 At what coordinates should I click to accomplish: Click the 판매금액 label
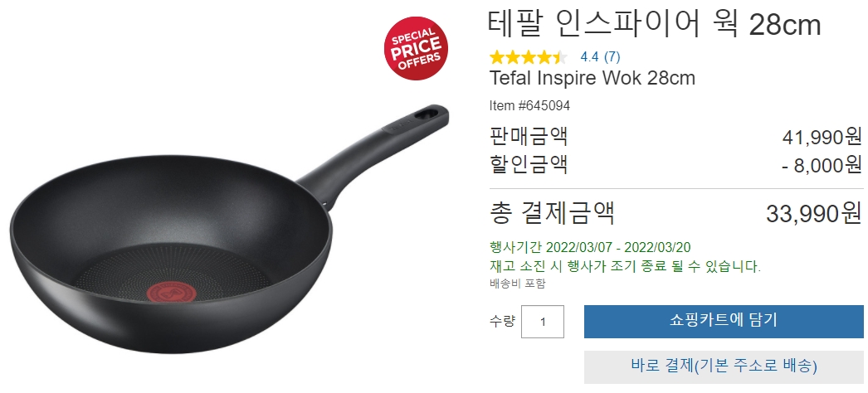point(529,136)
